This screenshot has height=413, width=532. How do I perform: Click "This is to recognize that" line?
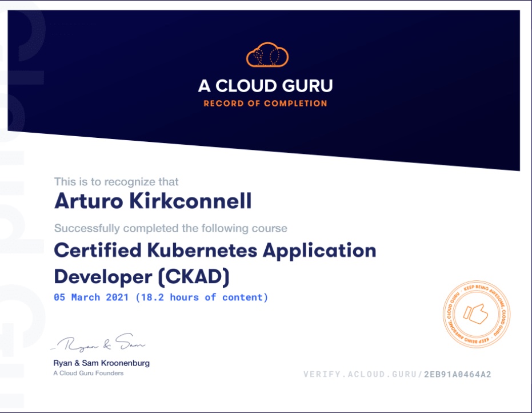(117, 182)
